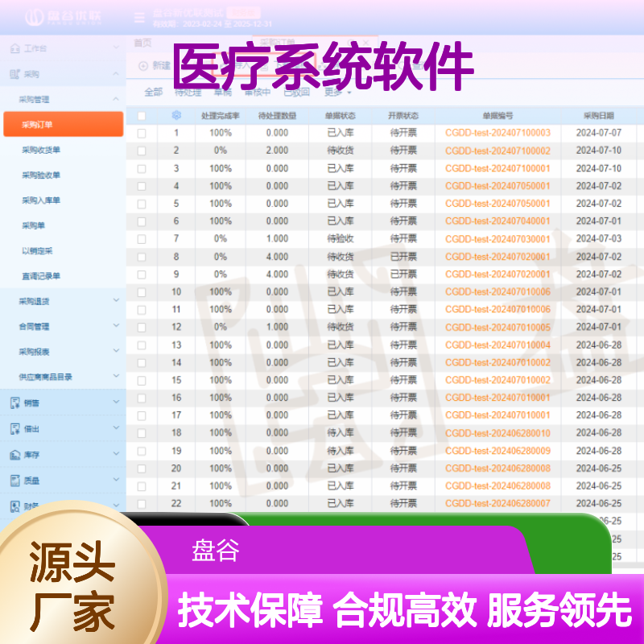Screen dimensions: 644x644
Task: Expand the 采购报表 submenu
Action: tap(116, 351)
